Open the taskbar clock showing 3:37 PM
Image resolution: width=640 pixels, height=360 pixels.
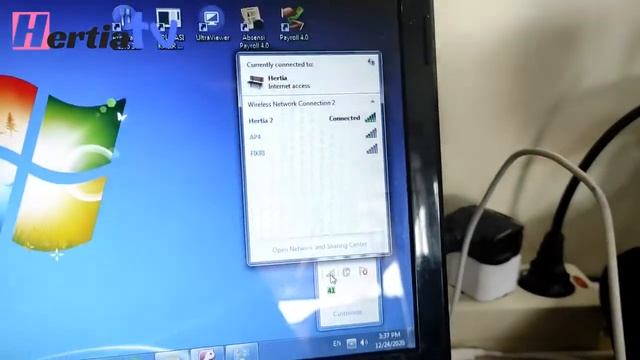point(389,340)
